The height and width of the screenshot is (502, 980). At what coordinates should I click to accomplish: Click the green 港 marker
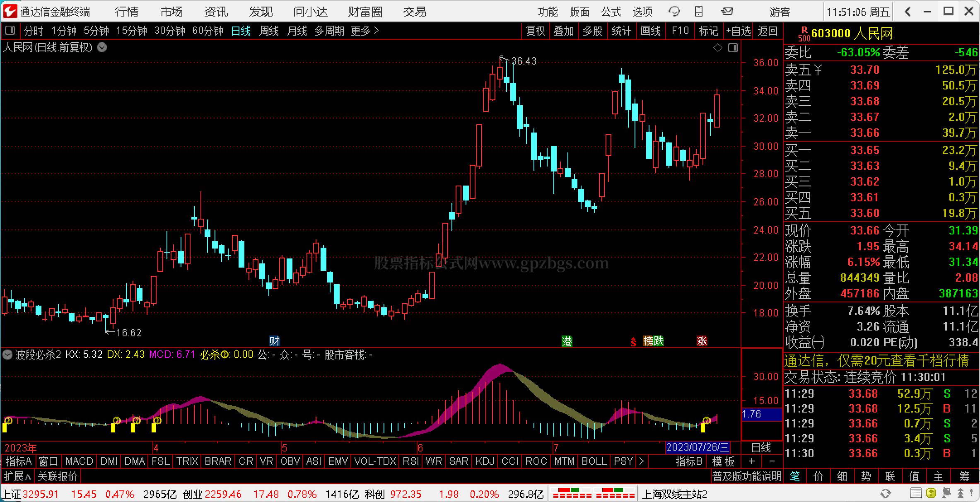click(x=567, y=341)
